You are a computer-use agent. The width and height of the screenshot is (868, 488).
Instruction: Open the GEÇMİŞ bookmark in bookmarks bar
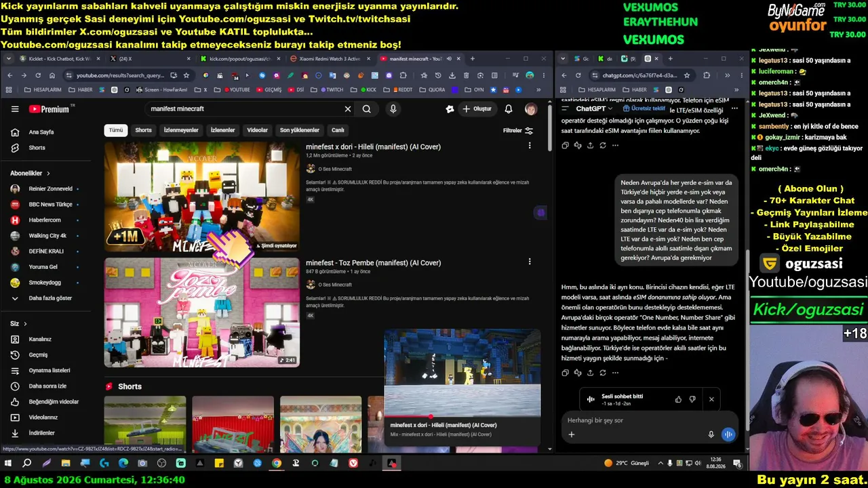[x=269, y=89]
